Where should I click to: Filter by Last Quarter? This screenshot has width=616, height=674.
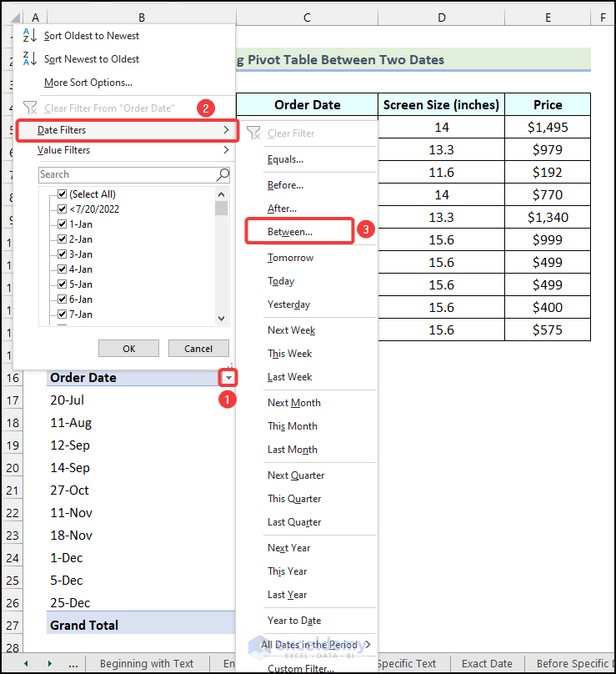(294, 522)
